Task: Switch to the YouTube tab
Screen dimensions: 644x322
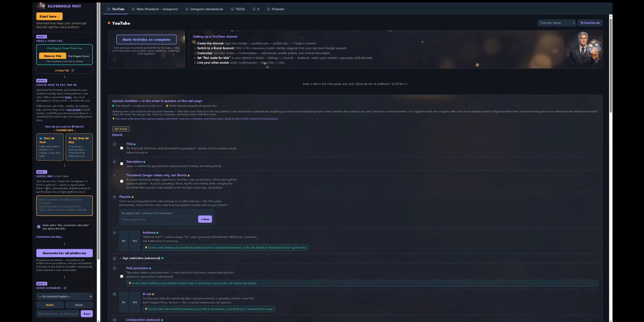Action: coord(116,9)
